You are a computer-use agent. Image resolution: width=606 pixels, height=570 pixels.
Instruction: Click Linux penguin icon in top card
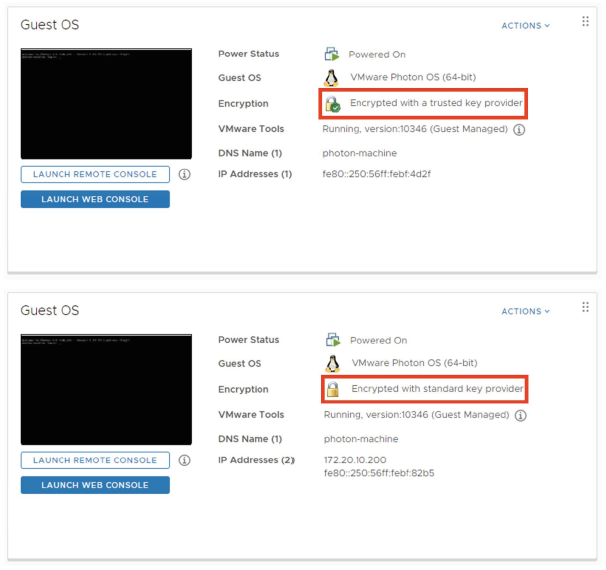pos(331,78)
